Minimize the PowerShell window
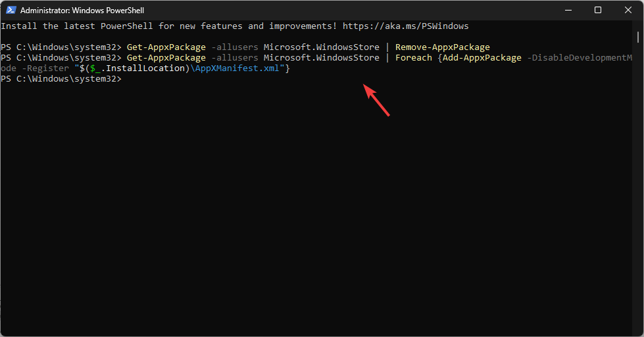Screen dimensions: 644x337 point(567,10)
